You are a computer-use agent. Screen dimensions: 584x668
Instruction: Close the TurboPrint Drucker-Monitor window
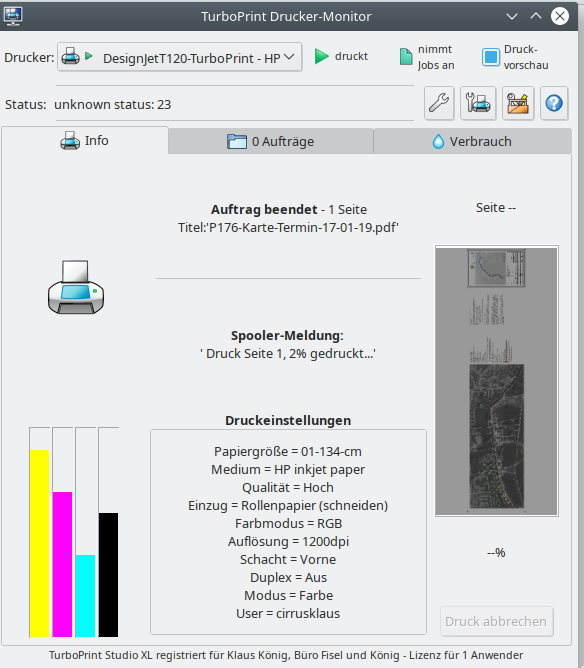coord(560,16)
